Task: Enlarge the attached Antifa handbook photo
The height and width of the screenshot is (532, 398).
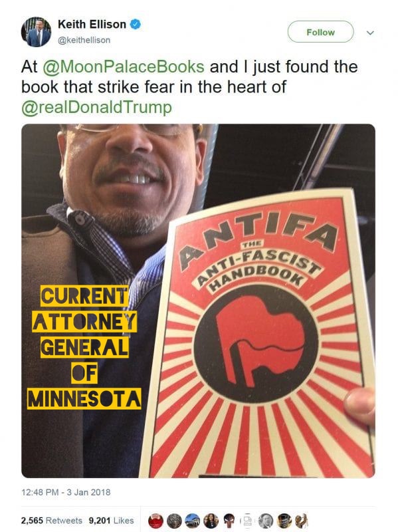Action: [x=198, y=301]
